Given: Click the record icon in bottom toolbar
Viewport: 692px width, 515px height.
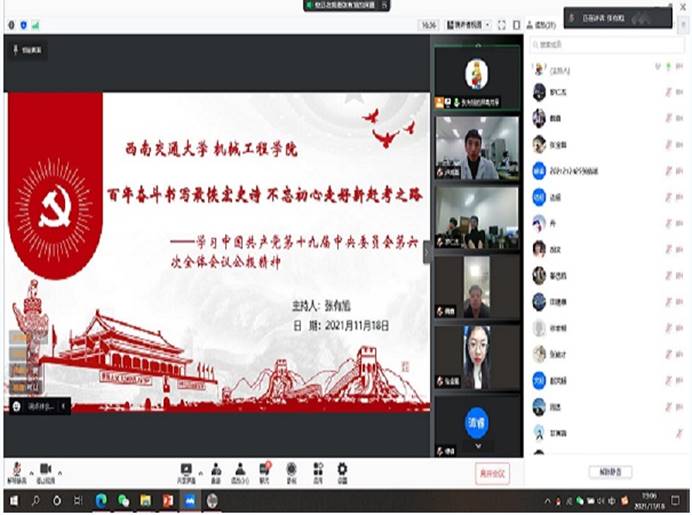Looking at the screenshot, I should [291, 469].
